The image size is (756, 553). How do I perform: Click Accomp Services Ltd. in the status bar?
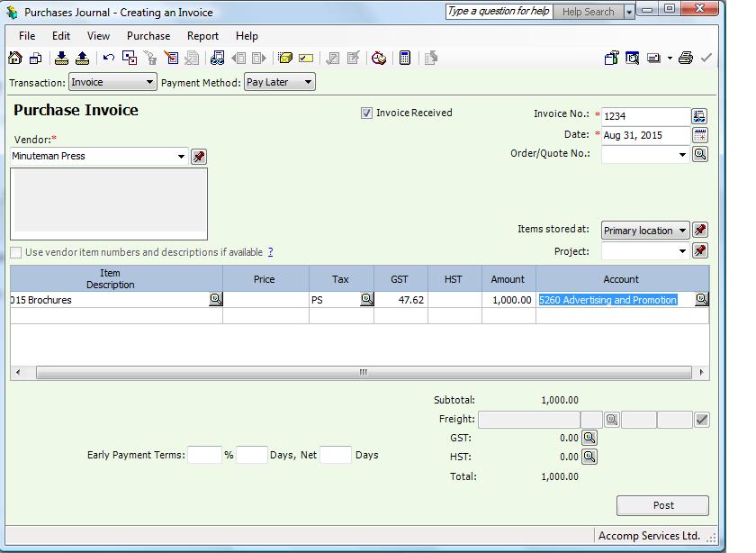[649, 536]
